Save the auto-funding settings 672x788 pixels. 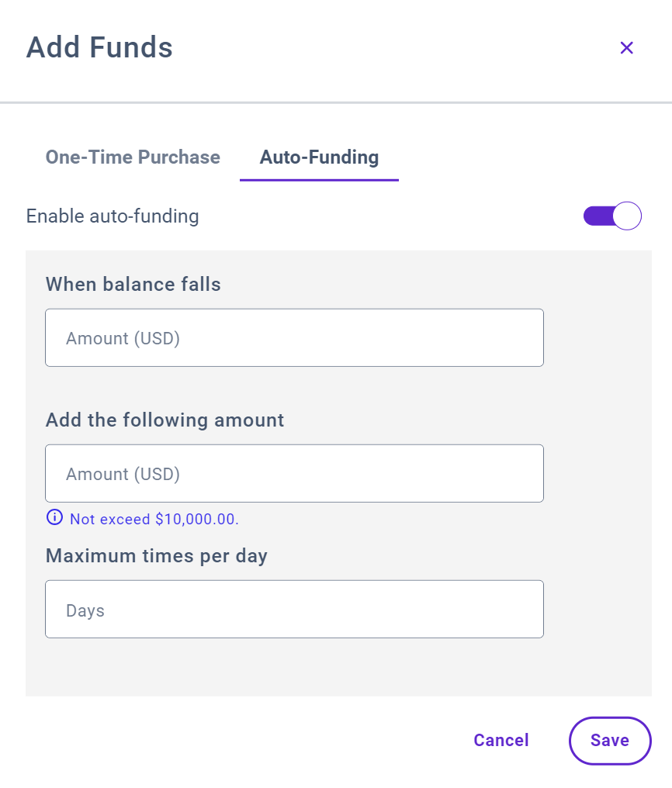click(610, 741)
